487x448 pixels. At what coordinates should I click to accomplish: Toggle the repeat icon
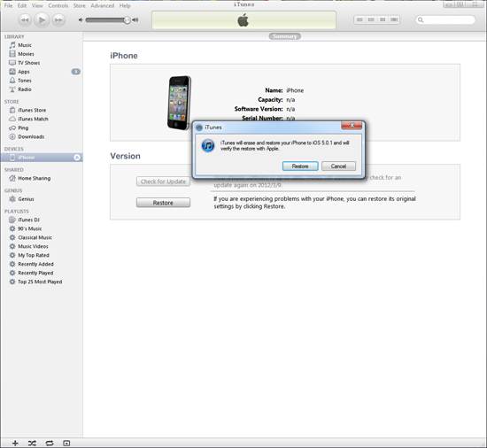click(x=50, y=443)
